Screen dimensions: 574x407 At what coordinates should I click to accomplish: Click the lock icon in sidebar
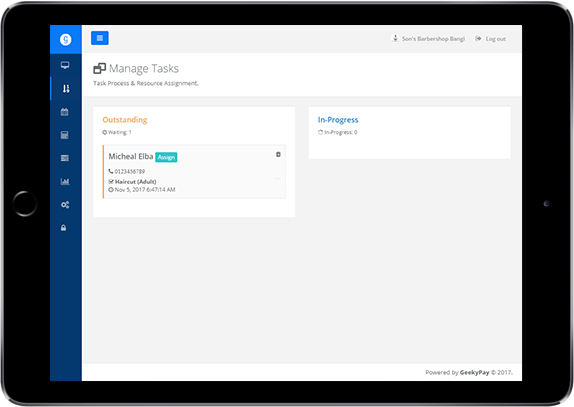[x=64, y=228]
